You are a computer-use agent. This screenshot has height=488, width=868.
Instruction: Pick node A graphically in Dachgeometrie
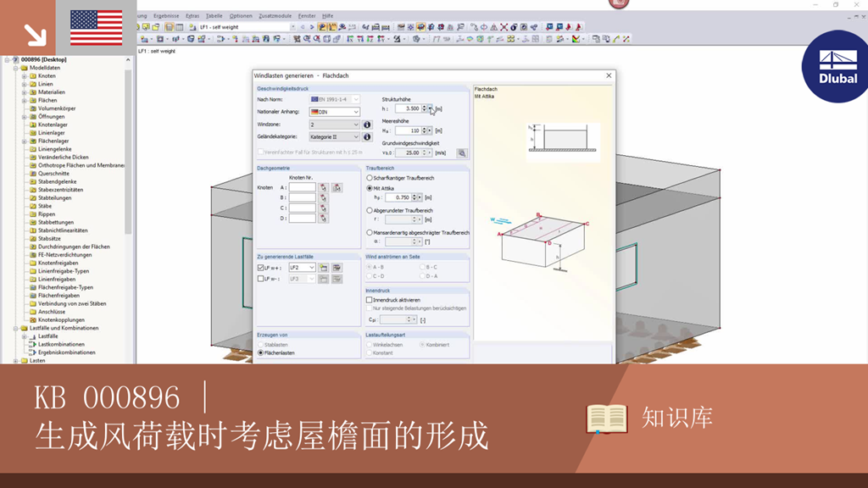323,187
